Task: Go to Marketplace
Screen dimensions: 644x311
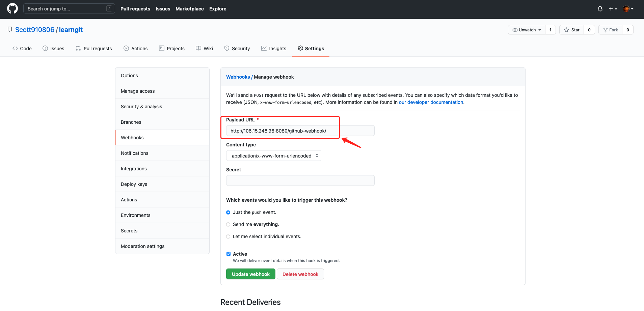Action: 190,9
